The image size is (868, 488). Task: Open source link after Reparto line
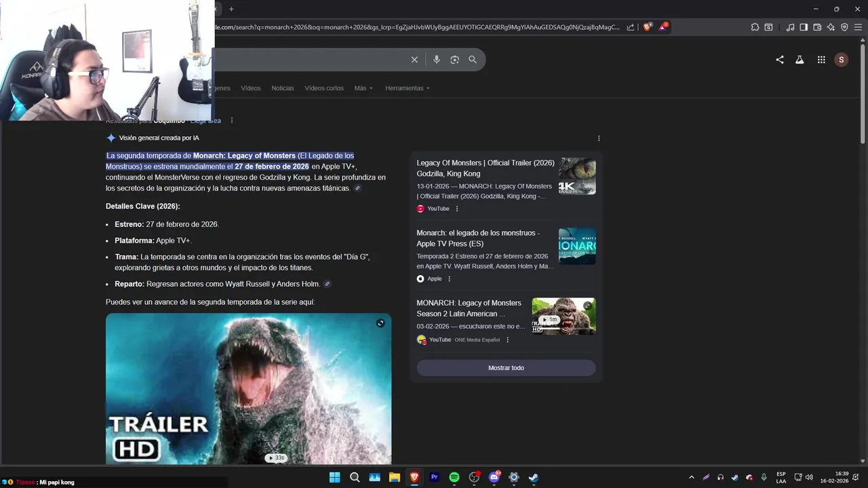[x=328, y=284]
